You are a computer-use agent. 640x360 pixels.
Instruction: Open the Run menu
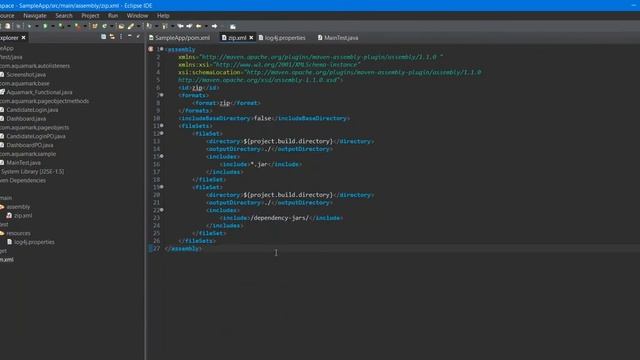(x=113, y=16)
